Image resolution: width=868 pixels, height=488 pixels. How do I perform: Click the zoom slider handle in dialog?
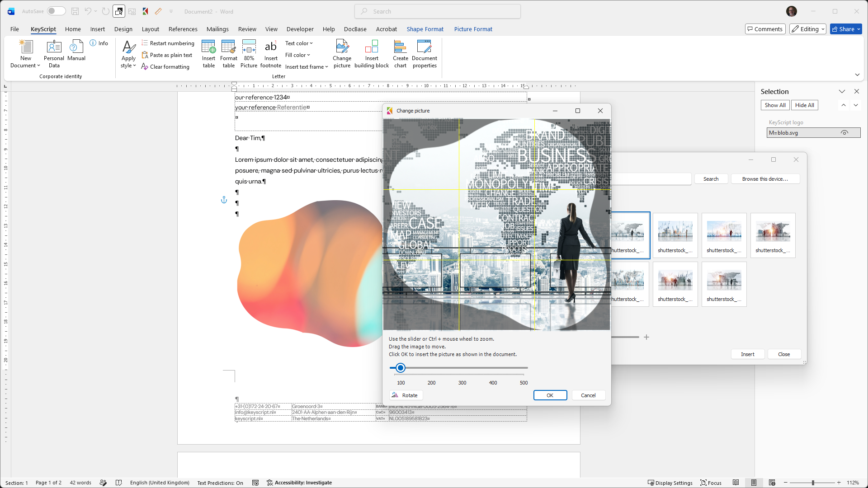tap(400, 368)
